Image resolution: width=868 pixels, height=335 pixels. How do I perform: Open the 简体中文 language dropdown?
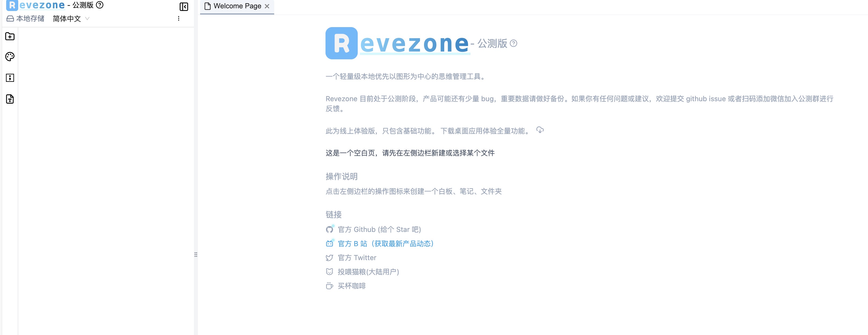point(71,19)
